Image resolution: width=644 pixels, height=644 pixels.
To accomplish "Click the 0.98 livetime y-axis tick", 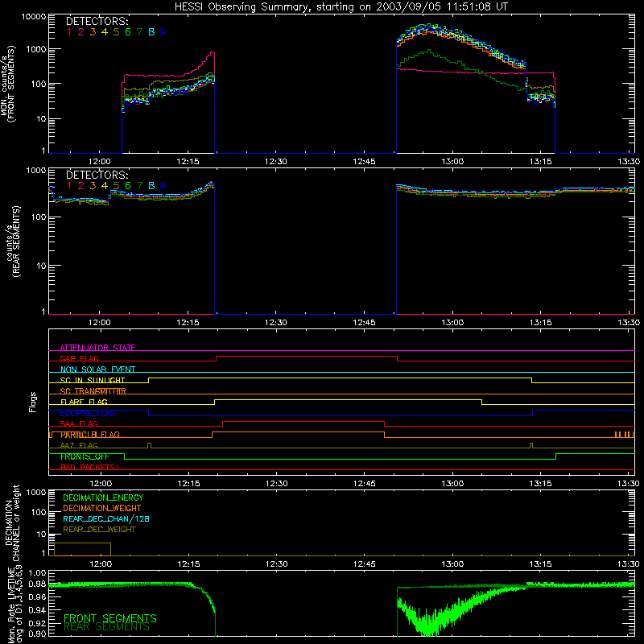I will [x=37, y=585].
